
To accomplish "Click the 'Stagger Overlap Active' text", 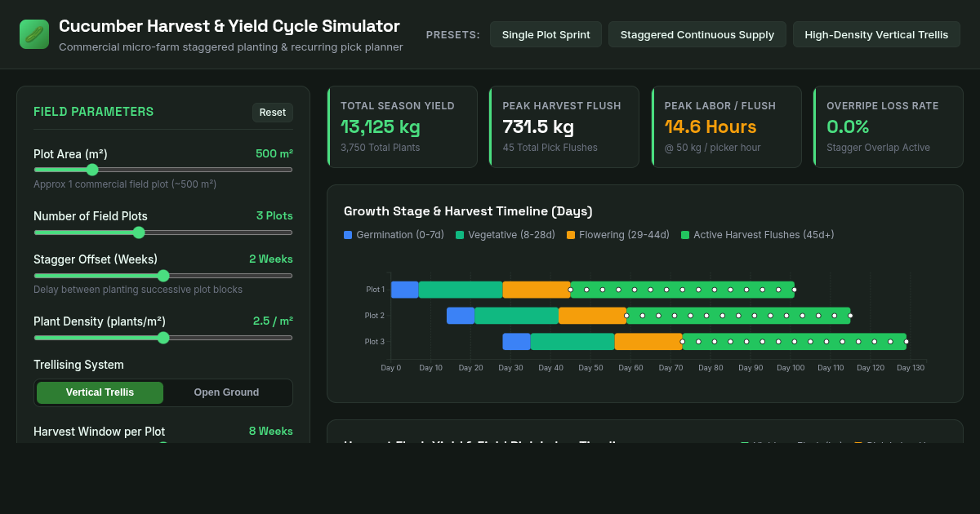I will (x=878, y=148).
